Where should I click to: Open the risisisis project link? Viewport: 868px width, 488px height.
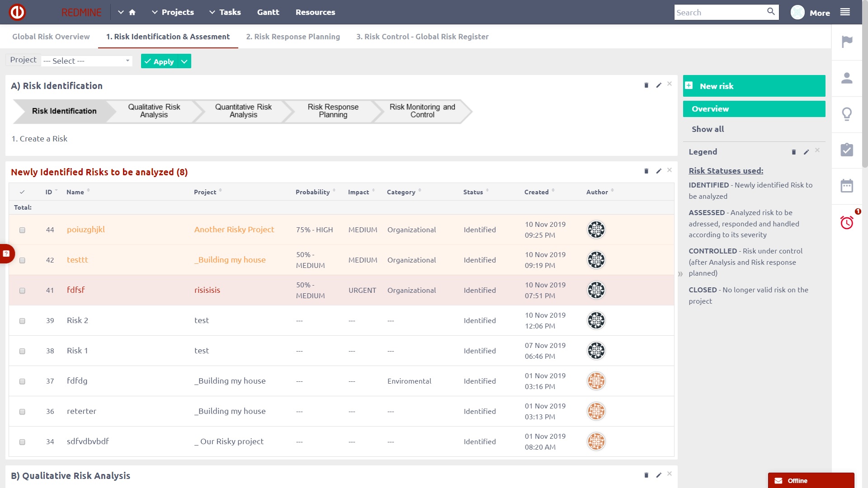pos(207,290)
